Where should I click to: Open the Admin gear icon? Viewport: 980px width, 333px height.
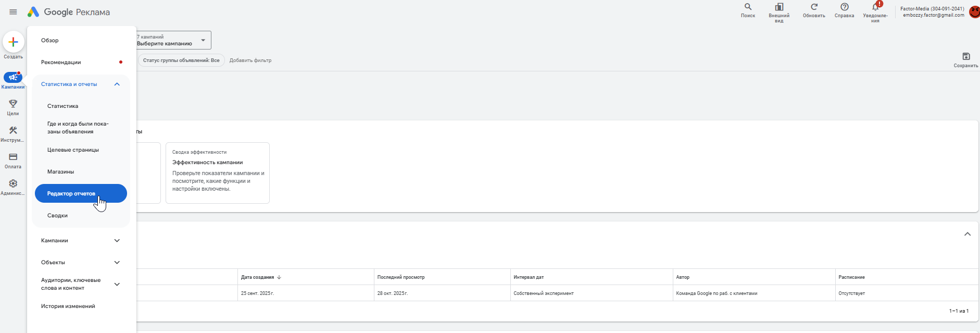click(13, 183)
